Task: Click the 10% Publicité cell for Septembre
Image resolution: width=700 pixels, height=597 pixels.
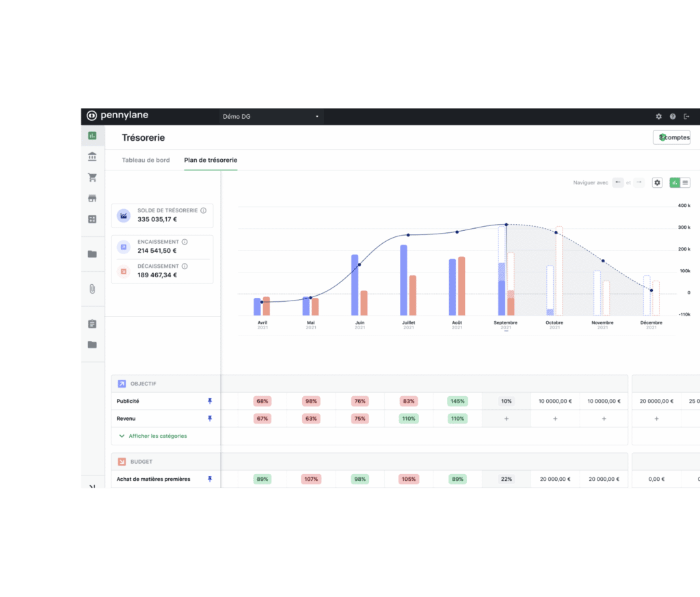Action: 507,401
